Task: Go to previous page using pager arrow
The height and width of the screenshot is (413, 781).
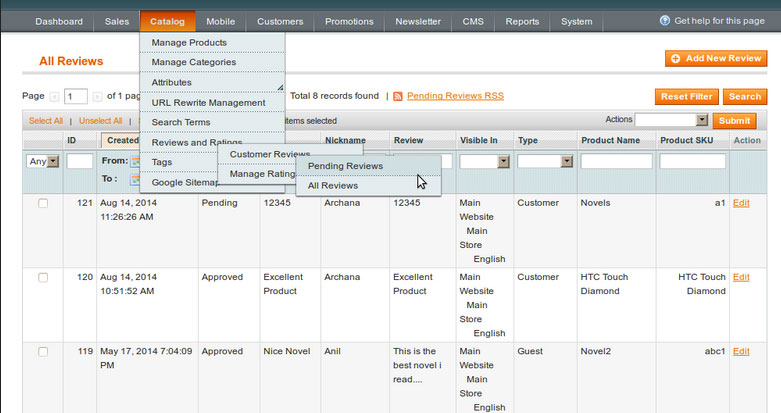Action: coord(55,97)
